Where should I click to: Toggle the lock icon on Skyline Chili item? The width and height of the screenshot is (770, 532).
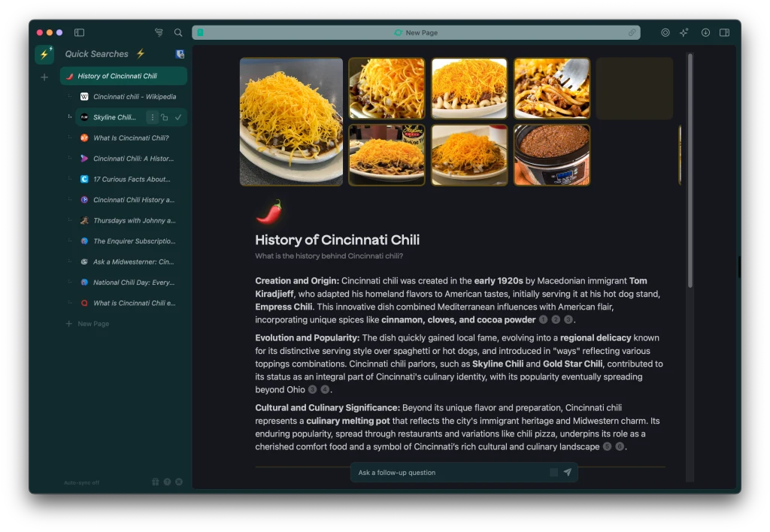point(165,117)
